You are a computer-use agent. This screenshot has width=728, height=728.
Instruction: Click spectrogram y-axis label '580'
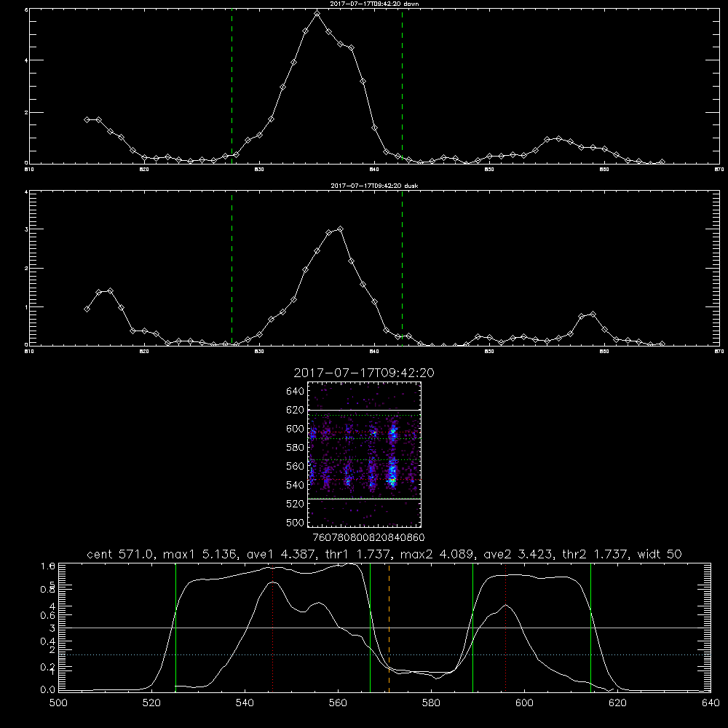click(296, 448)
